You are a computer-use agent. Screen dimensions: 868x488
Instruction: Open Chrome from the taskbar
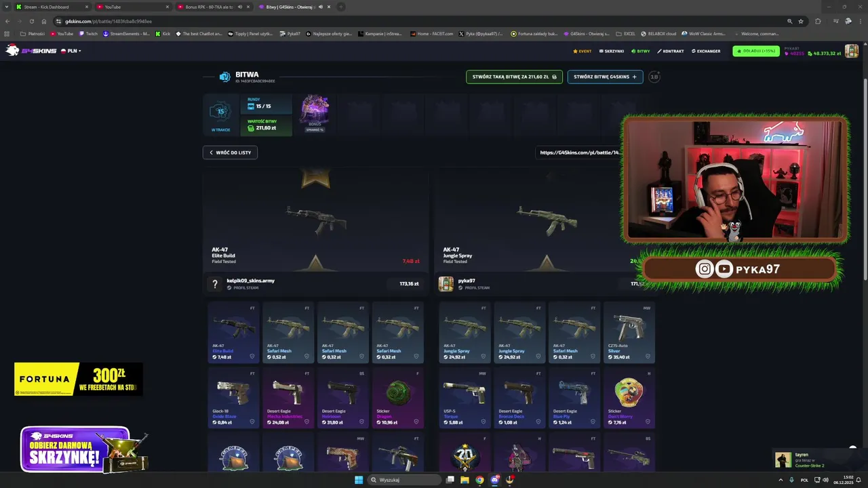(479, 480)
